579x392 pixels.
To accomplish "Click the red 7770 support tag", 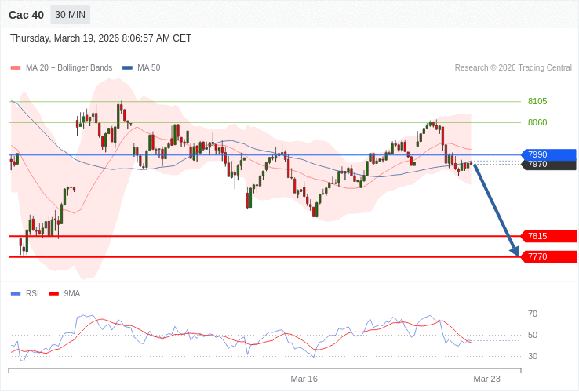I will 548,256.
